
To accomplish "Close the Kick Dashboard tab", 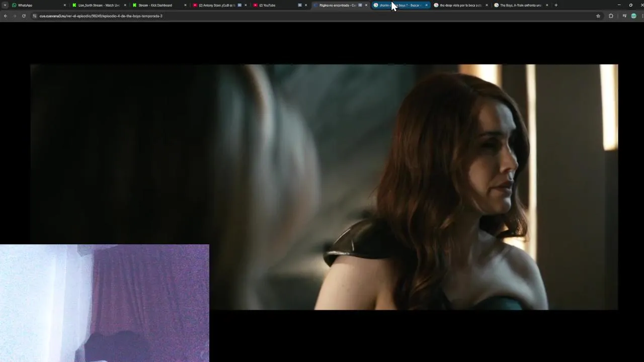I will tap(185, 5).
